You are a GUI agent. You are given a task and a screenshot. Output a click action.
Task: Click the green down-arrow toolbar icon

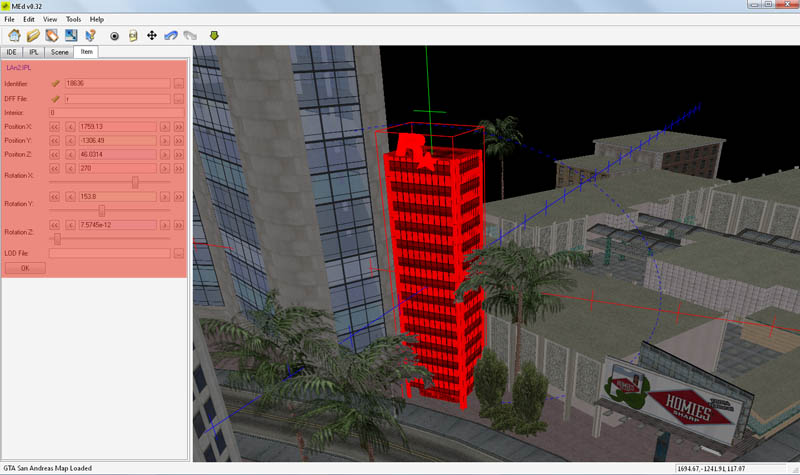click(x=214, y=35)
